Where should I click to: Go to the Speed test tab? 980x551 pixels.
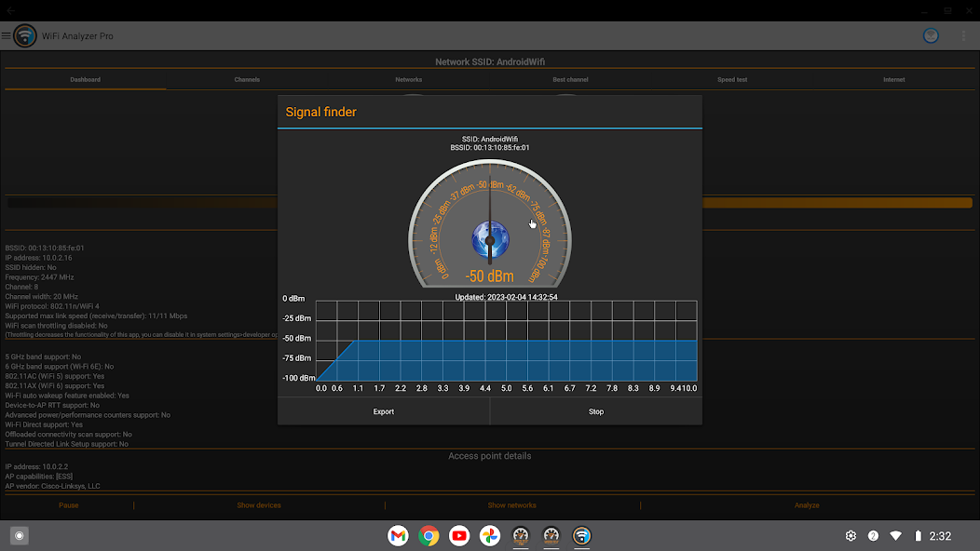tap(732, 80)
